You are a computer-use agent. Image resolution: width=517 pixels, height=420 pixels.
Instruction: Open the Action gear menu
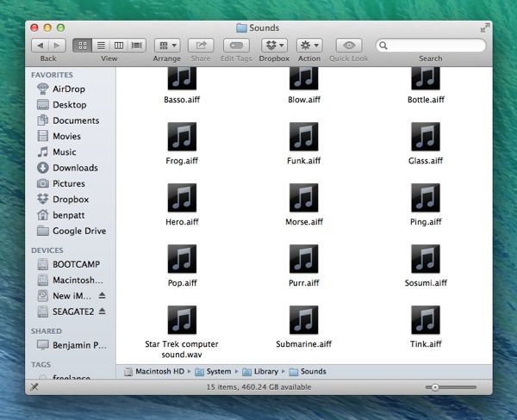(309, 46)
